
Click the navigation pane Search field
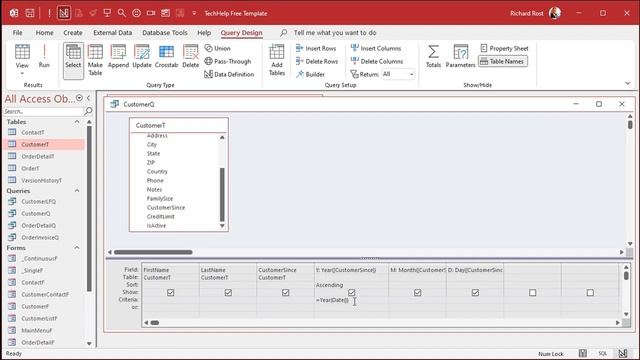tap(43, 111)
